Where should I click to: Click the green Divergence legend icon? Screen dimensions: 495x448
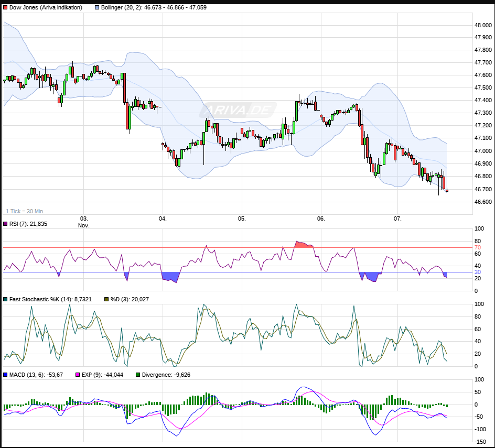coord(138,375)
